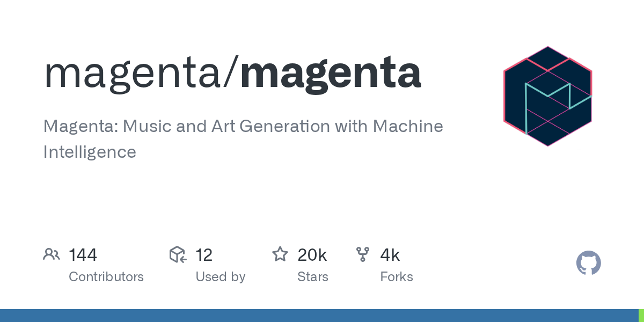Click the Magenta hexagon logo
644x322 pixels.
point(547,97)
